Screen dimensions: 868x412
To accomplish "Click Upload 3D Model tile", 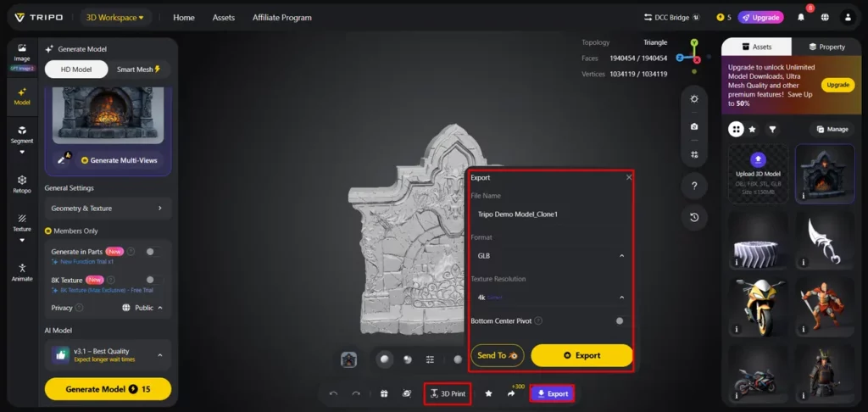I will tap(758, 174).
